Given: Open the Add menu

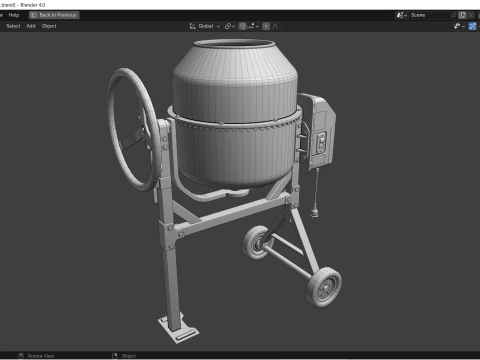Looking at the screenshot, I should [31, 26].
